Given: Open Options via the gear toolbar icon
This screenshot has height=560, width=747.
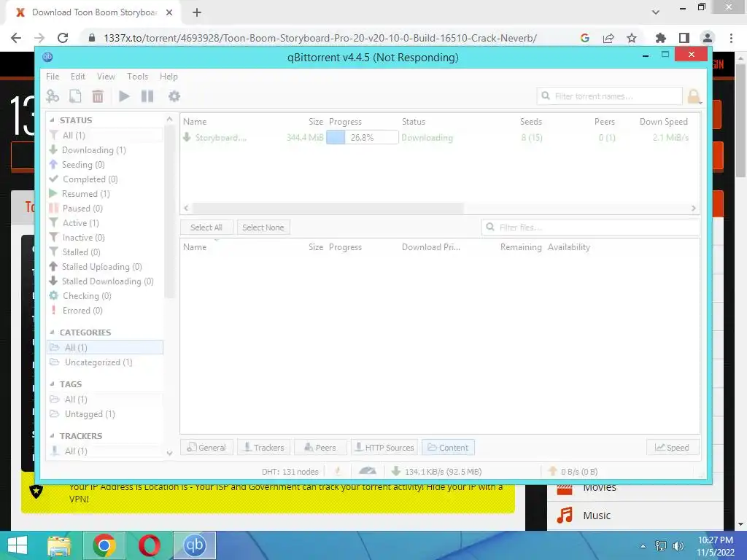Looking at the screenshot, I should 174,96.
